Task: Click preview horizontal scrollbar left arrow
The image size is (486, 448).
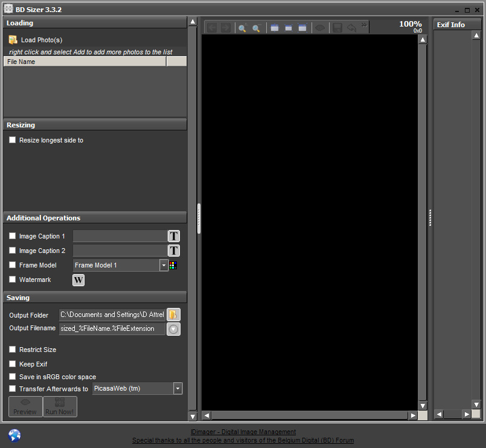Action: click(206, 415)
